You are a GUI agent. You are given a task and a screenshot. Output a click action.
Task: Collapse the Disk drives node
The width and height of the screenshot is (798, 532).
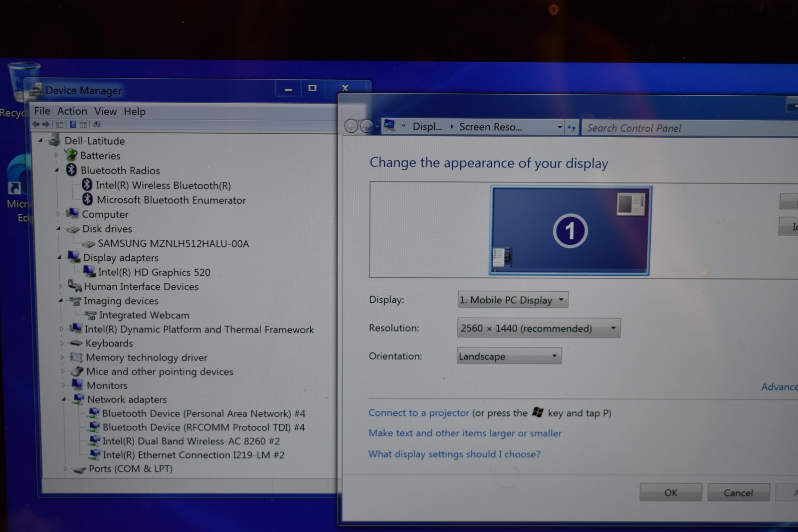tap(58, 228)
